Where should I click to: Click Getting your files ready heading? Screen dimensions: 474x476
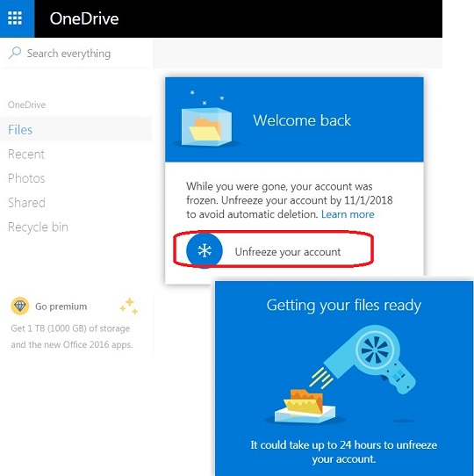(x=344, y=305)
